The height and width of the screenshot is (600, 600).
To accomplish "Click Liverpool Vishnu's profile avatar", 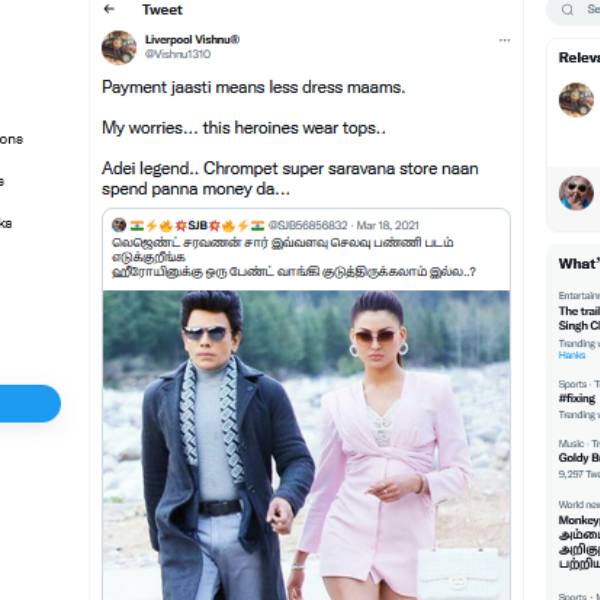I will [119, 47].
